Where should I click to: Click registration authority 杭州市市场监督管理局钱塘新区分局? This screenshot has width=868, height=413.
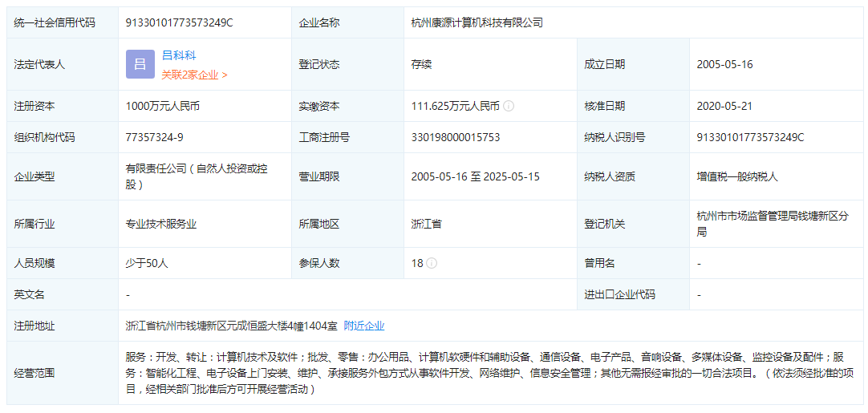(772, 224)
